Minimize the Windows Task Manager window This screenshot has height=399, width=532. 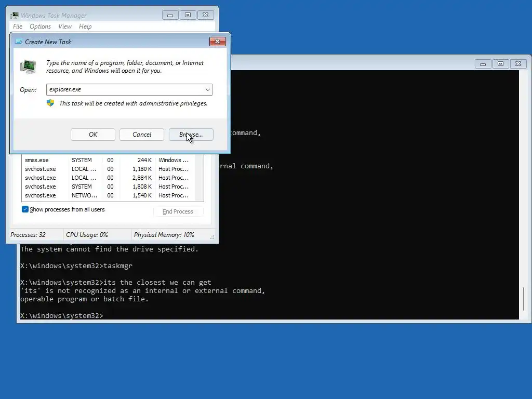point(170,15)
